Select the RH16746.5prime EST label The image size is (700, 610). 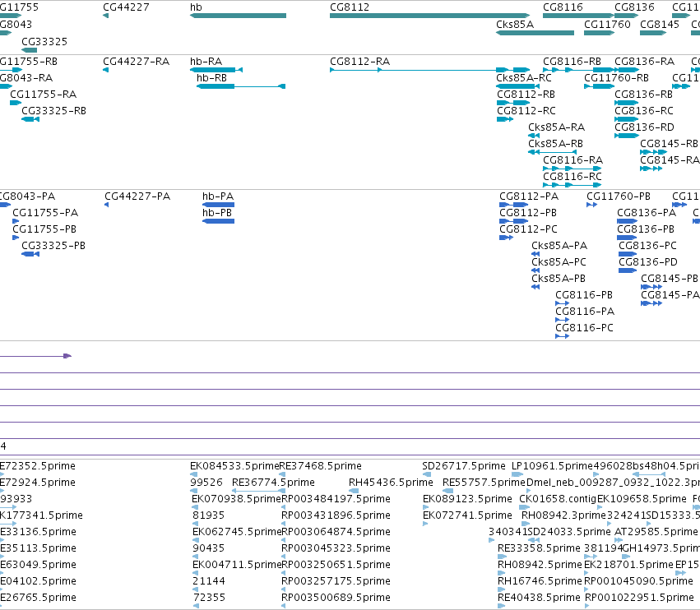(x=540, y=581)
